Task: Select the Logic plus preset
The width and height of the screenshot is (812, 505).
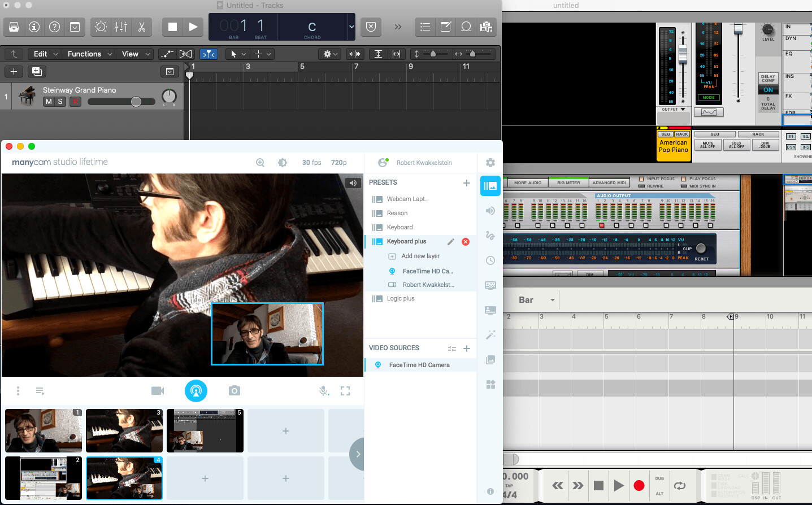Action: tap(401, 298)
